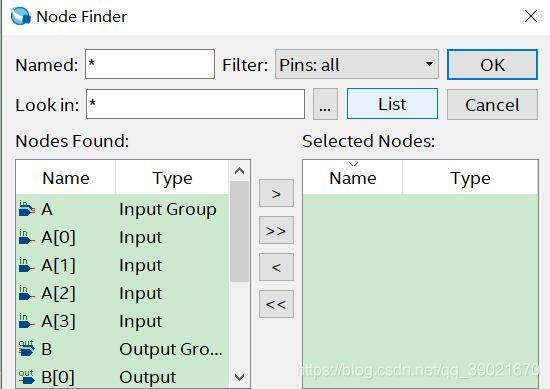Open the Filter dropdown showing Pins: all

(x=357, y=64)
